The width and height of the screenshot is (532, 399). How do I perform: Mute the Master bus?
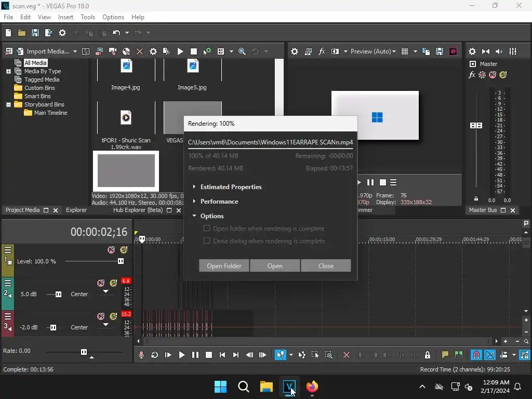[x=493, y=75]
